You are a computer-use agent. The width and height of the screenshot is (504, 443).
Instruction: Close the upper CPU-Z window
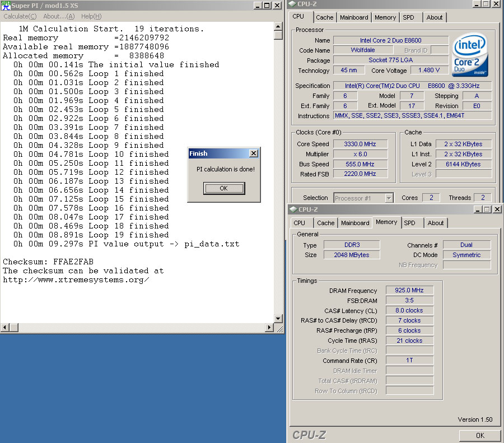(496, 4)
